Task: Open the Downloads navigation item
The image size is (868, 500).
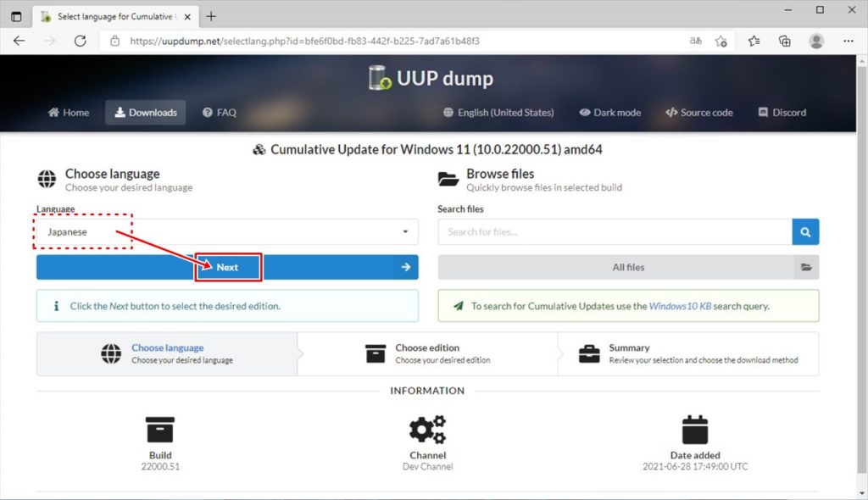Action: (146, 113)
